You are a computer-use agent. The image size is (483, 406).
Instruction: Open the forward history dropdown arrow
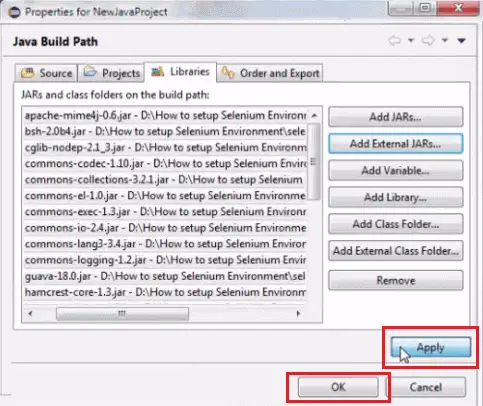pyautogui.click(x=445, y=41)
